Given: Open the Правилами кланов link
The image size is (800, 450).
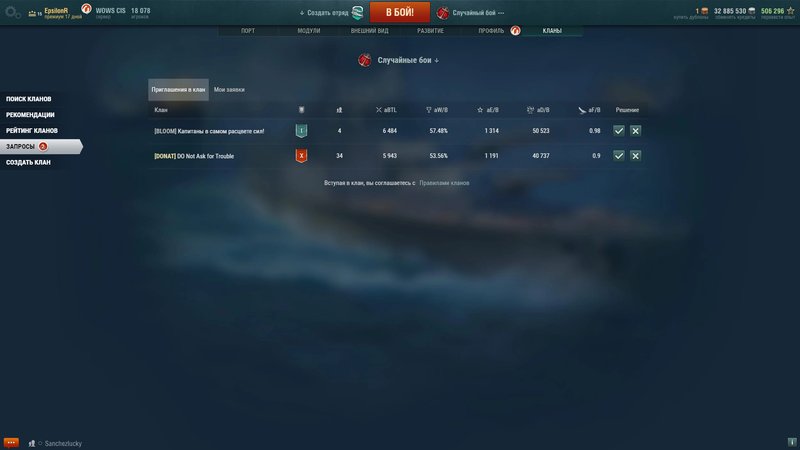Looking at the screenshot, I should [x=444, y=183].
